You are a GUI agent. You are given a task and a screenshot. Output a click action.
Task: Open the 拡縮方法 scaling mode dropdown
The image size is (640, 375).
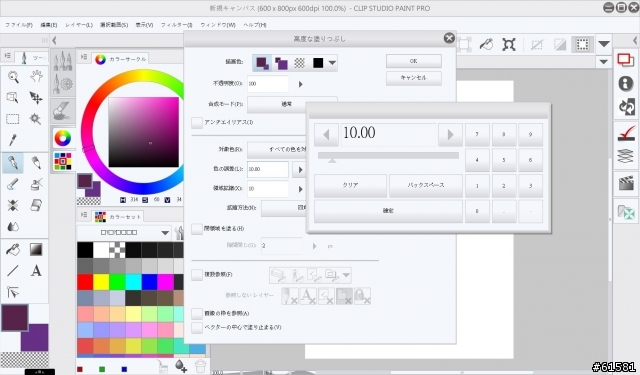coord(283,208)
